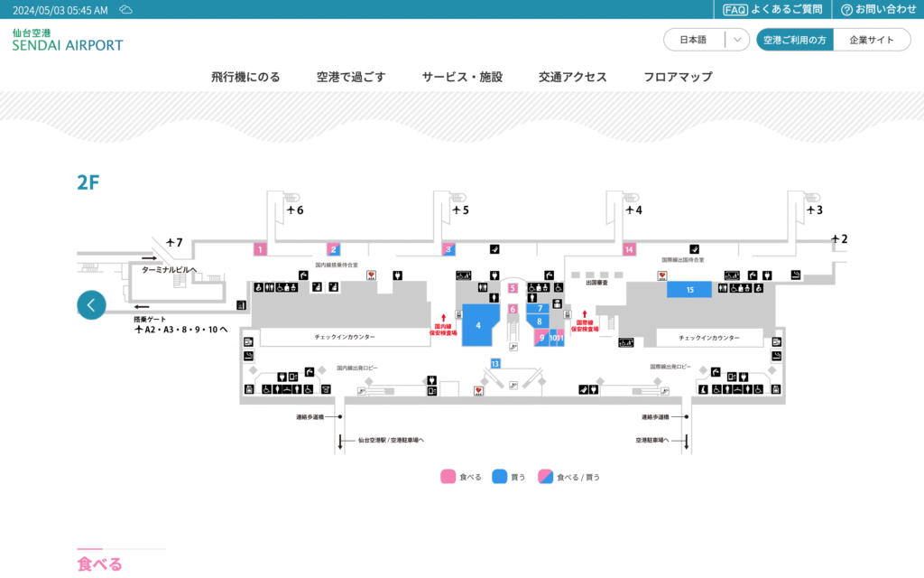Open the 空港で過ごす menu
The image size is (924, 578).
click(x=351, y=77)
